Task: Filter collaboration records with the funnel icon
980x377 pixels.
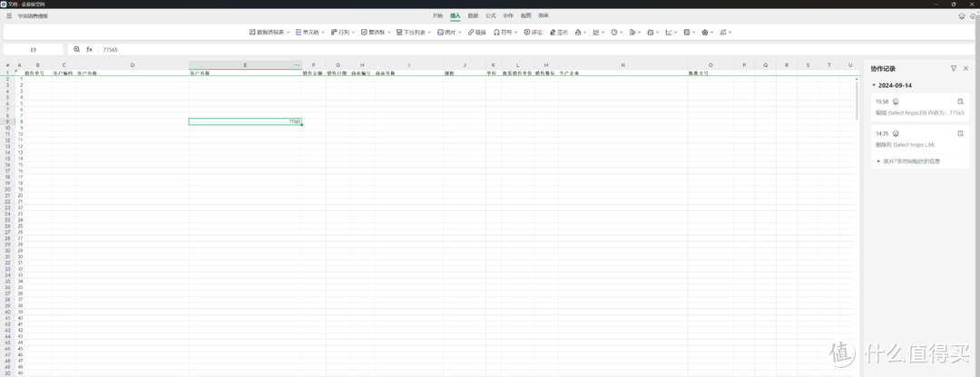Action: [x=953, y=68]
